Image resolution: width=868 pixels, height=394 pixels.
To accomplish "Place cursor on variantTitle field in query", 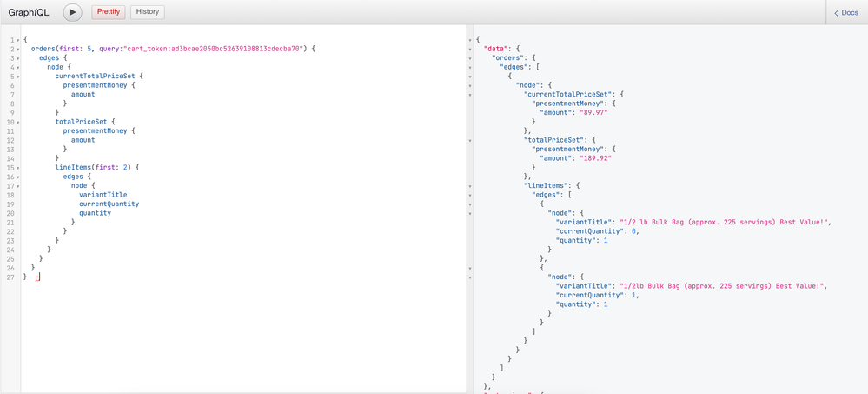I will [103, 195].
